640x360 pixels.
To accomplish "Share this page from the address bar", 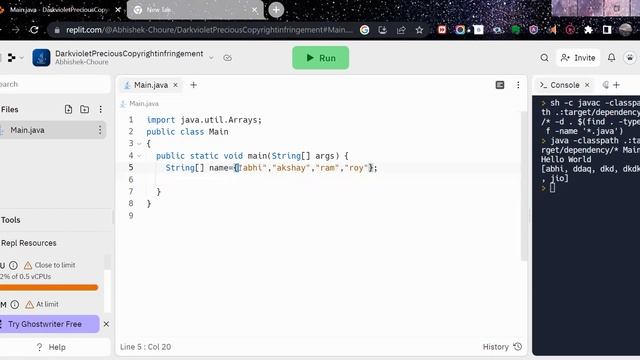I will [x=401, y=30].
